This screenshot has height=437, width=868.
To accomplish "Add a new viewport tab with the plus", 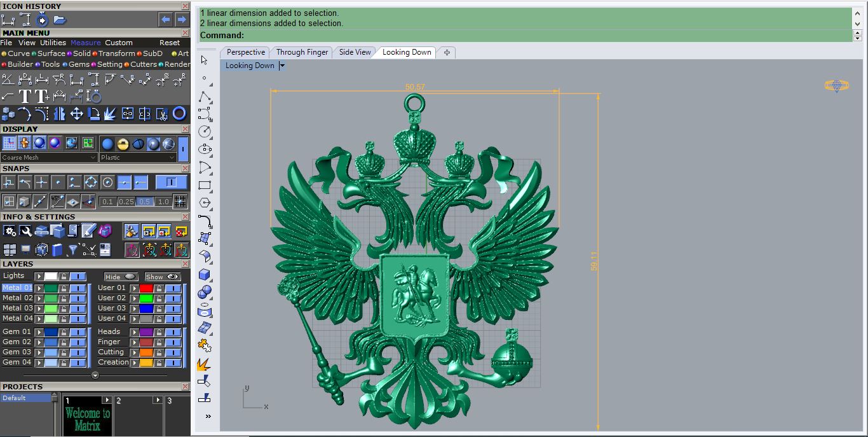I will coord(447,52).
